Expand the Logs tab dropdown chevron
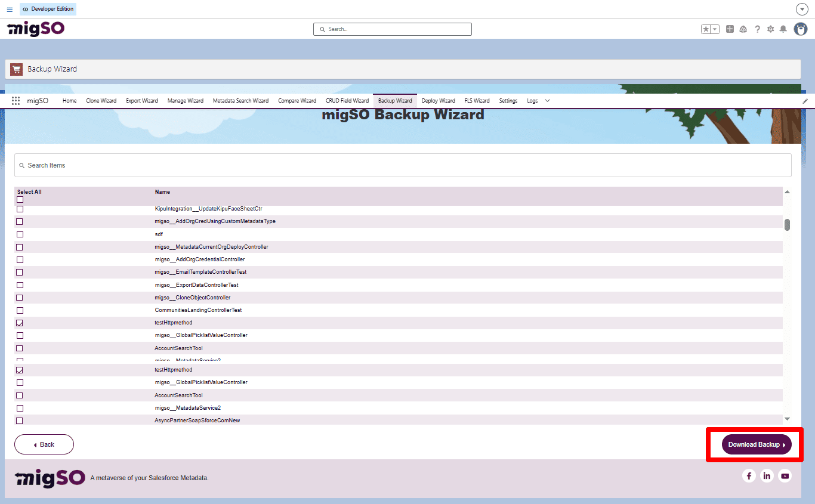This screenshot has width=815, height=504. coord(547,101)
